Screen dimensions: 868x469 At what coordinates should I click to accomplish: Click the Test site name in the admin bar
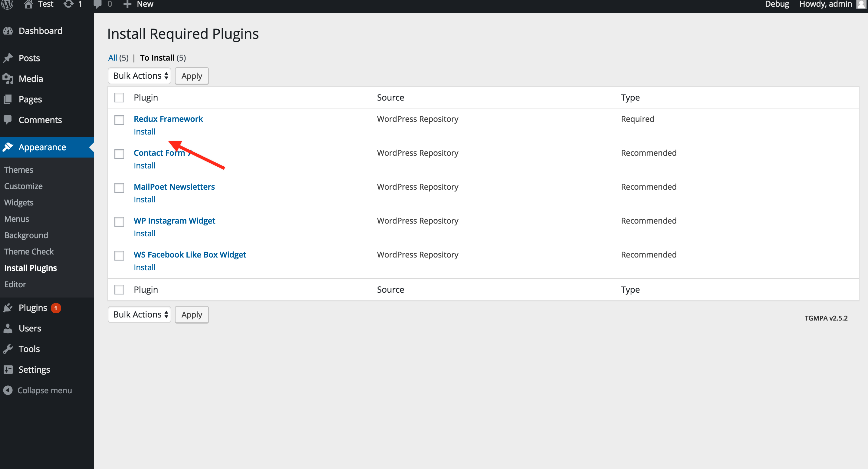pos(45,4)
